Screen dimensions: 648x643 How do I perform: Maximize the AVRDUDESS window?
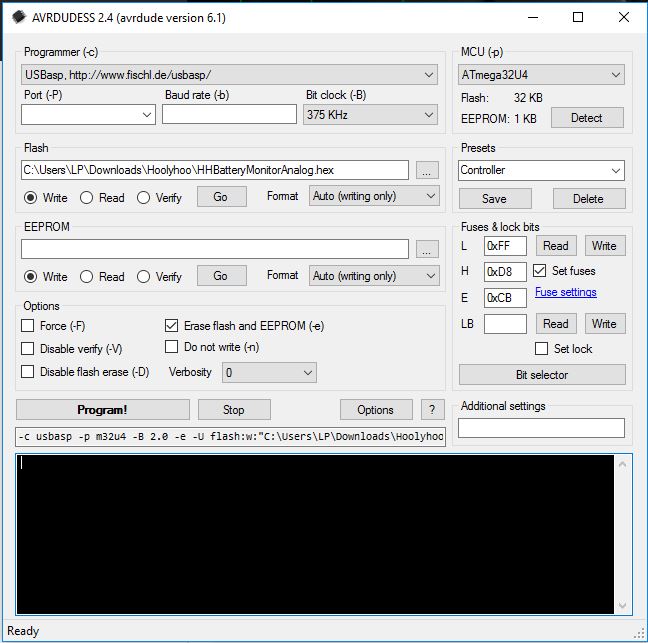(578, 17)
